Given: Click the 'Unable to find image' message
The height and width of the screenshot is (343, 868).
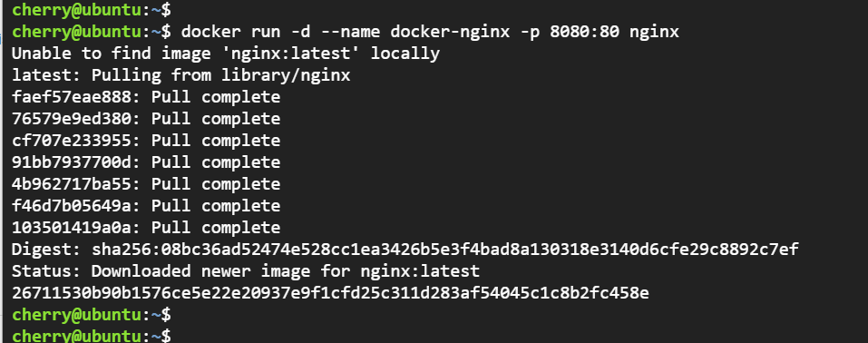Looking at the screenshot, I should pos(226,54).
